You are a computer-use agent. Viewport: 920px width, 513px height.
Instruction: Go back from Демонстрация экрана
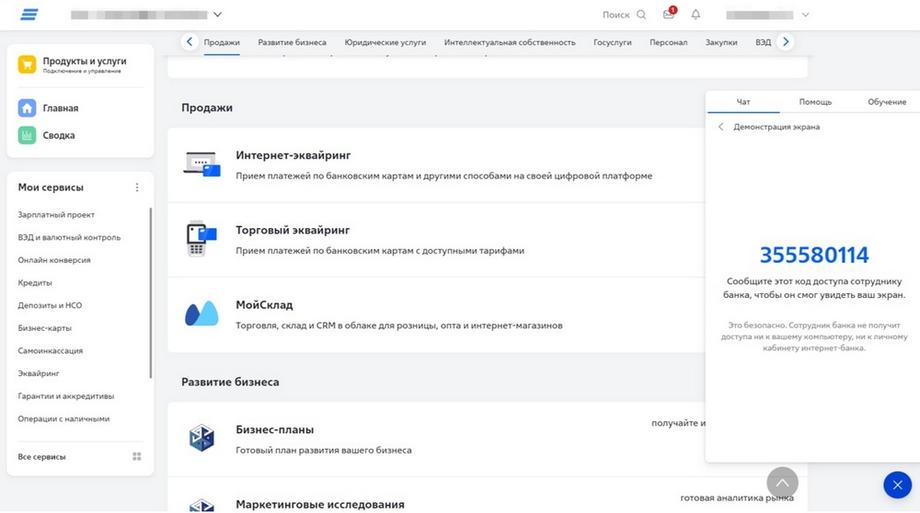click(721, 127)
